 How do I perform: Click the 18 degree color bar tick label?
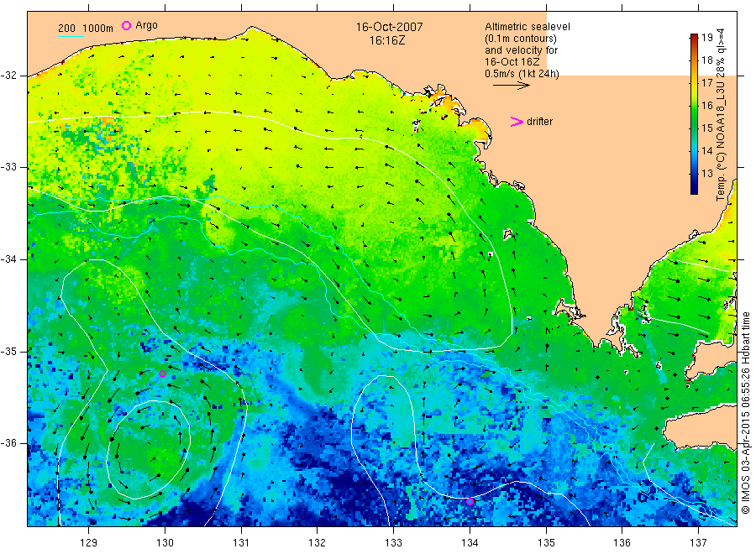coord(706,60)
